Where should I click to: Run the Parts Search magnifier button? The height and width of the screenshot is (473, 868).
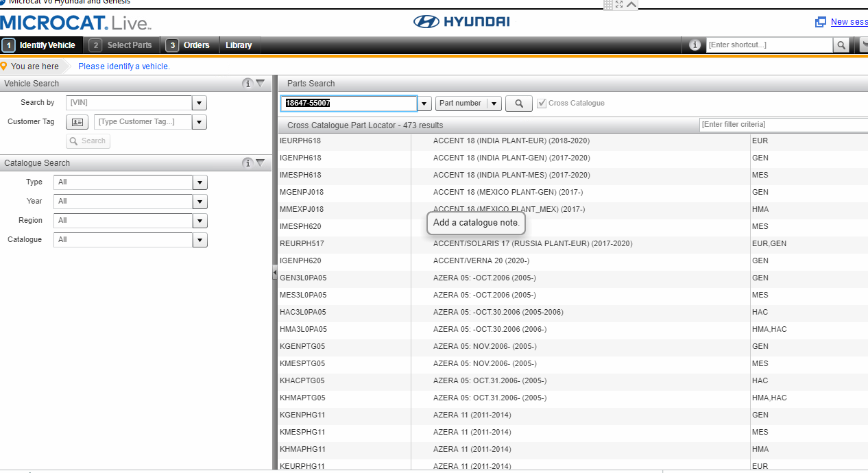519,104
